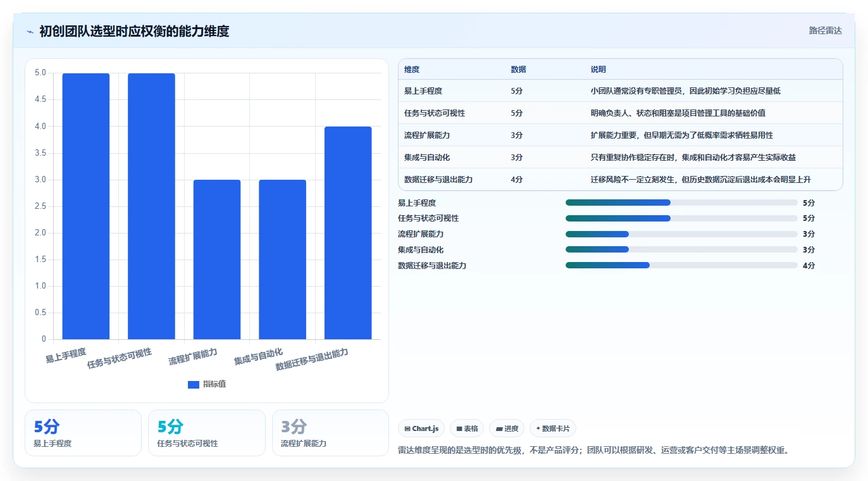Open the 5分 任务与状态可视性 data card
This screenshot has width=868, height=481.
coord(207,433)
